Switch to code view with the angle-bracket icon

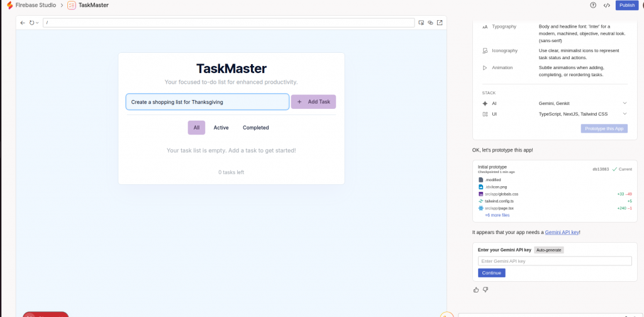(607, 5)
